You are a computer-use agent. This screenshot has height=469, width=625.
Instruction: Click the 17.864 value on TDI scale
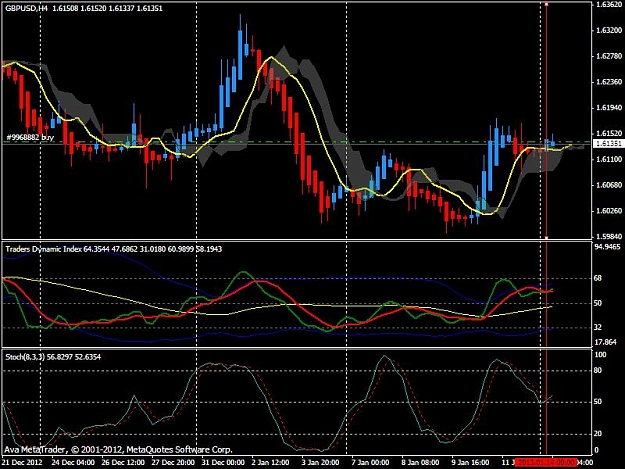[x=605, y=342]
